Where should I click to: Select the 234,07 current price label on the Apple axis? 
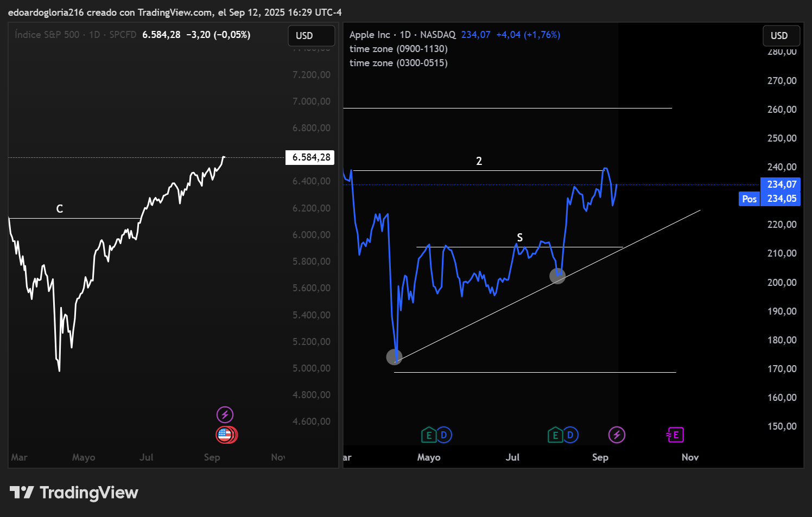(781, 184)
